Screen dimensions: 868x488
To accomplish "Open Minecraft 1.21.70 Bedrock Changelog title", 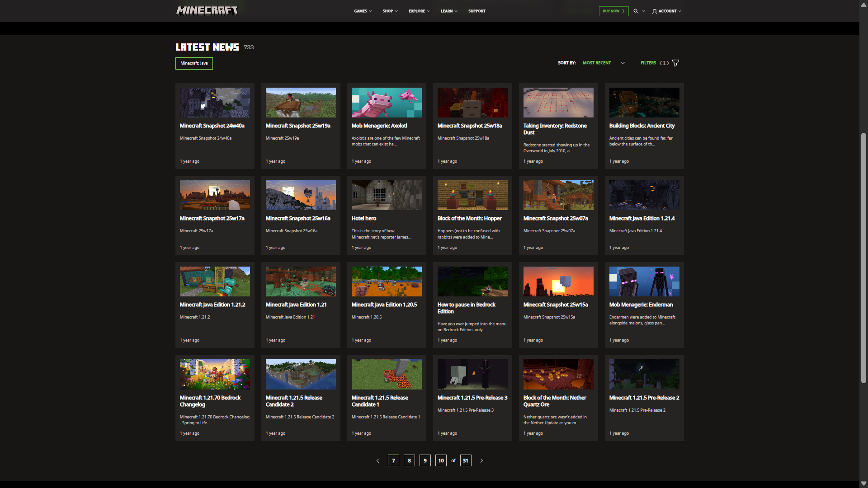I will 210,401.
